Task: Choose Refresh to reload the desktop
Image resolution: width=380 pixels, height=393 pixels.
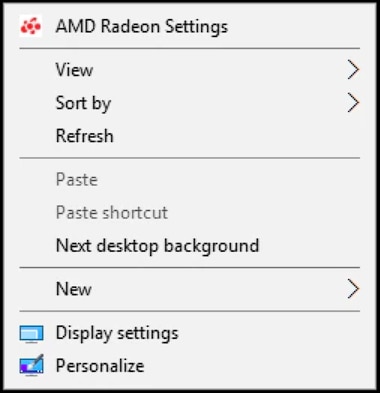Action: (x=190, y=136)
